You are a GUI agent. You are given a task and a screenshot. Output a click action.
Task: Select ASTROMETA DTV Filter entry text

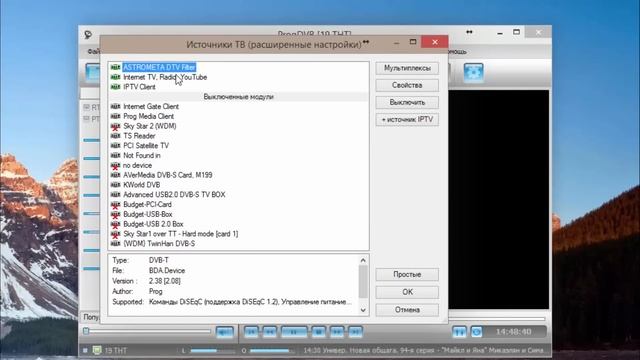coord(159,67)
